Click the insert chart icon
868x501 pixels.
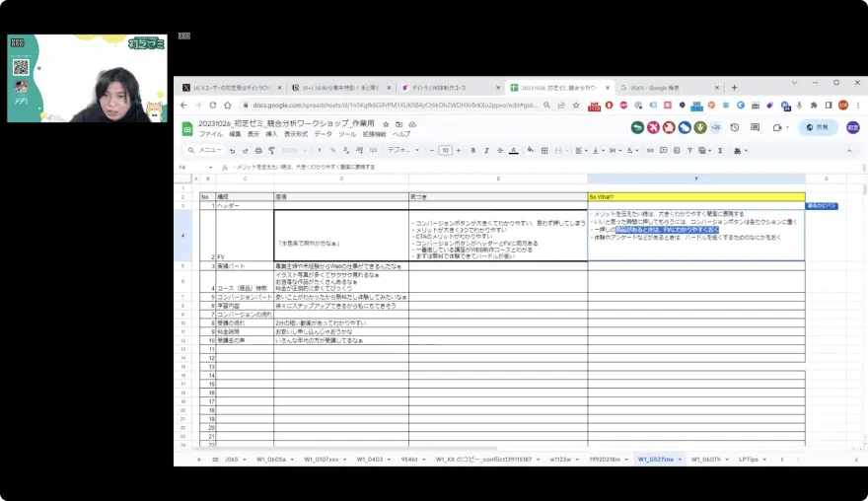[x=677, y=151]
